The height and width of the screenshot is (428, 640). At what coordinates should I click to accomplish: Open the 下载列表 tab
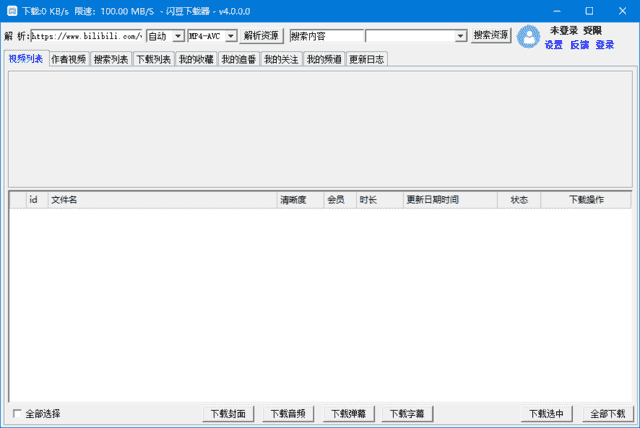[x=153, y=59]
